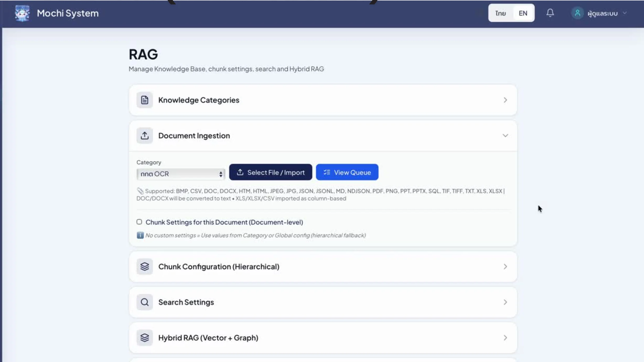
Task: Open the Category dropdown showing OCR
Action: (x=181, y=174)
